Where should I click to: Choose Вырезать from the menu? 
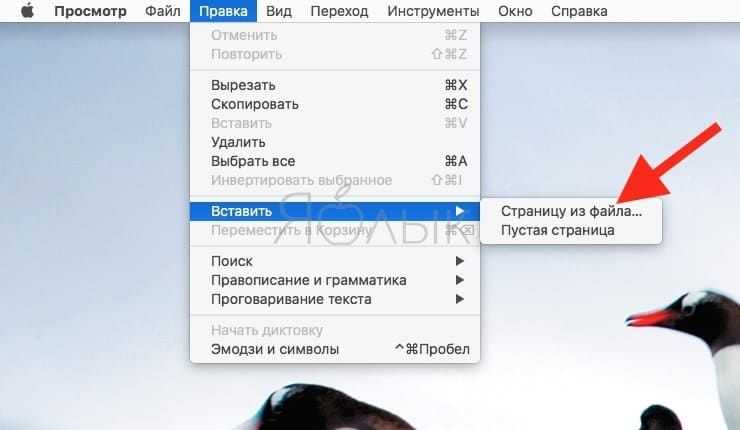pos(335,85)
